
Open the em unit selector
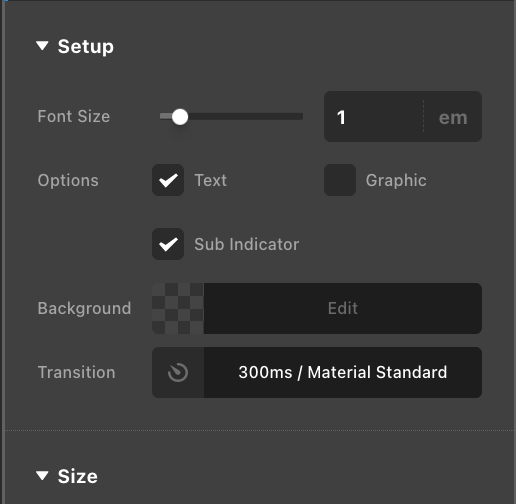pyautogui.click(x=453, y=117)
